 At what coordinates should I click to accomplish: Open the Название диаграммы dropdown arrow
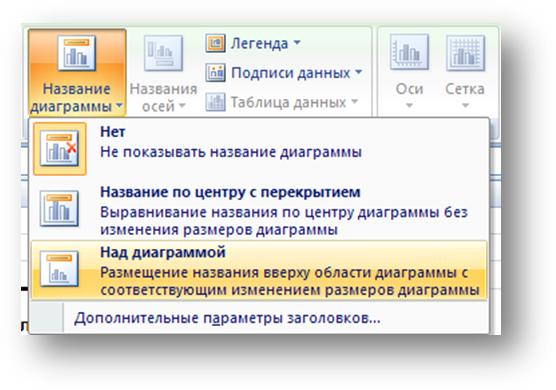119,106
